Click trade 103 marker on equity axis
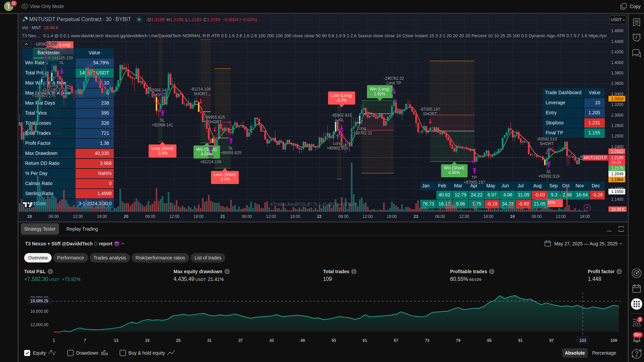Image resolution: width=644 pixels, height=362 pixels. click(x=583, y=340)
